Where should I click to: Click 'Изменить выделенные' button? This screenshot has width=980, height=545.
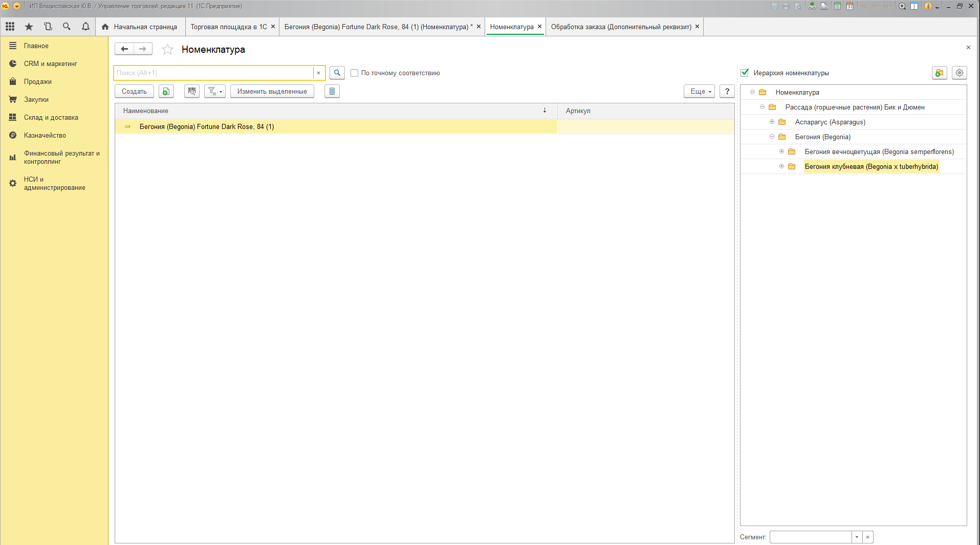pos(272,91)
